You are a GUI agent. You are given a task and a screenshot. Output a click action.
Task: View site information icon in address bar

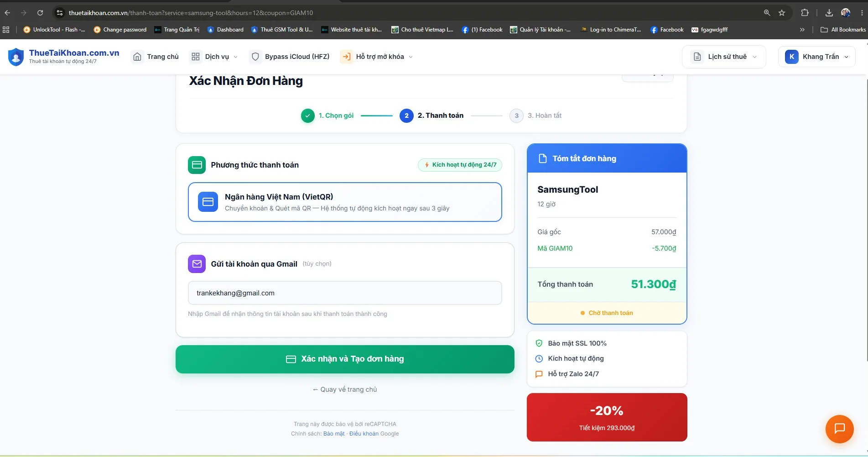coord(59,13)
